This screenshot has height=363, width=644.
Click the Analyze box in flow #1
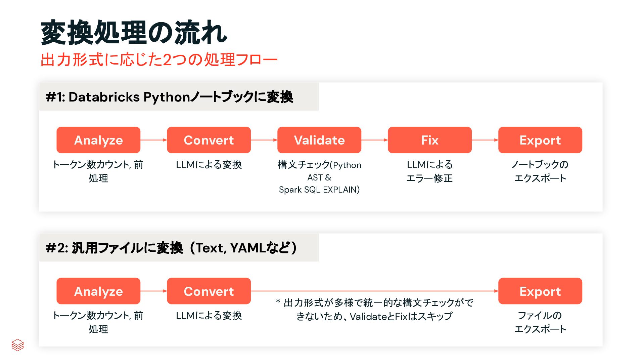click(x=98, y=140)
